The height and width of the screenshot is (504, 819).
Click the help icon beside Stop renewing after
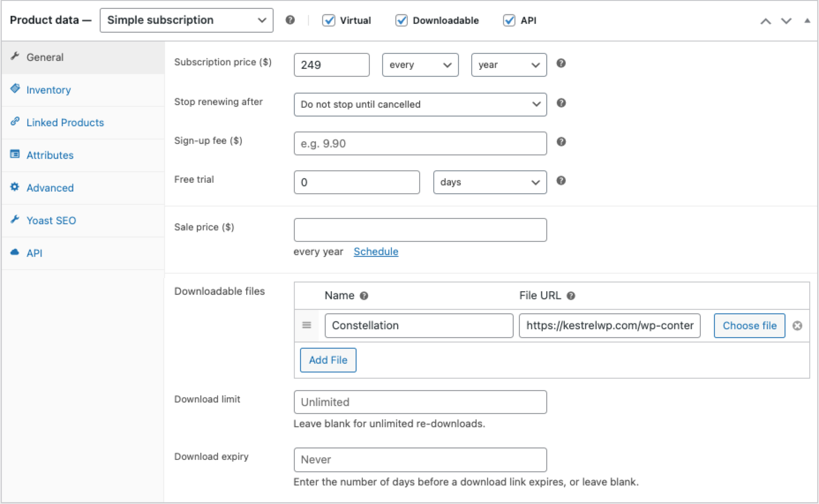point(561,103)
